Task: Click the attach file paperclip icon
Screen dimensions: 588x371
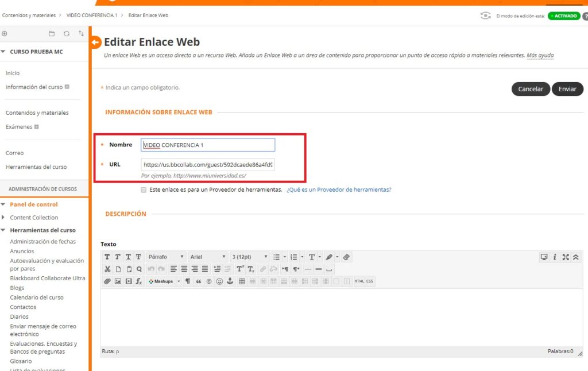Action: coord(107,281)
